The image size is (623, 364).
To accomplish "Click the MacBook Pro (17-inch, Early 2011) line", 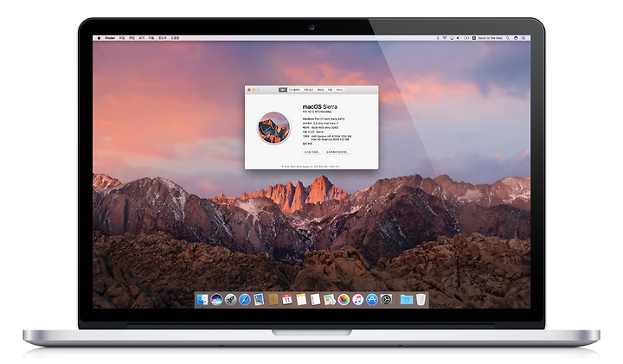I will 324,118.
